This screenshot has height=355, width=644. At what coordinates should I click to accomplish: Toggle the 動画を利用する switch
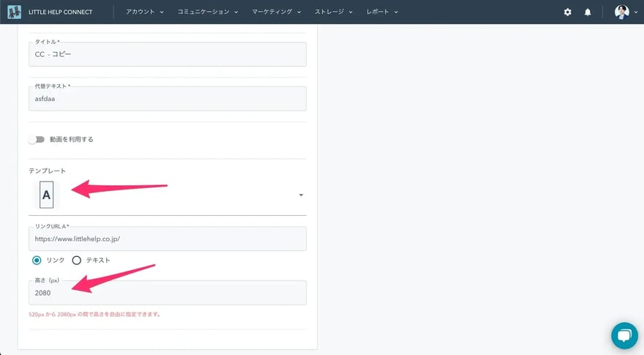pos(37,139)
